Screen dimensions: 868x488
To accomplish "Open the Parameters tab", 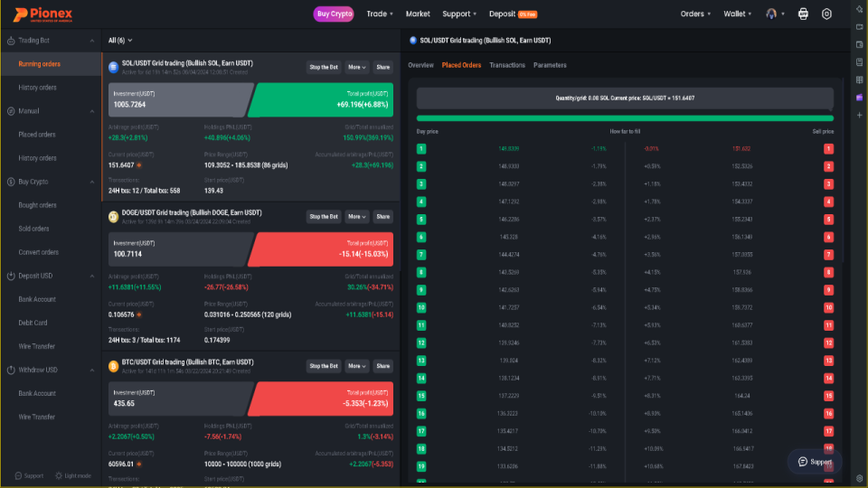I will pyautogui.click(x=550, y=65).
